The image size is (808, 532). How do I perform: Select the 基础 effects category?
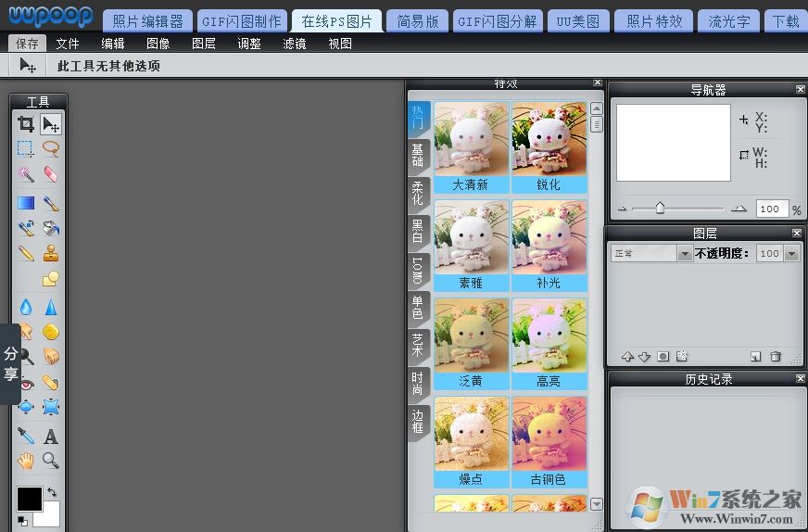click(x=418, y=155)
